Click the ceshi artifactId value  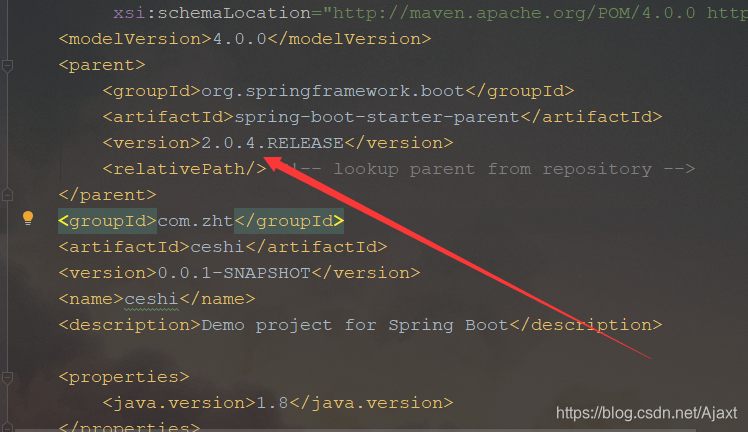(x=217, y=247)
